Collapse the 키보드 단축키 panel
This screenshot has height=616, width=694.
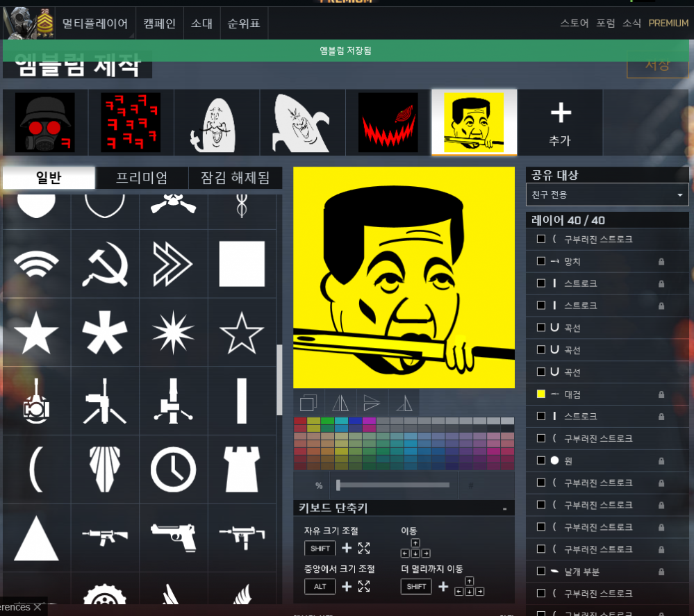tap(504, 509)
